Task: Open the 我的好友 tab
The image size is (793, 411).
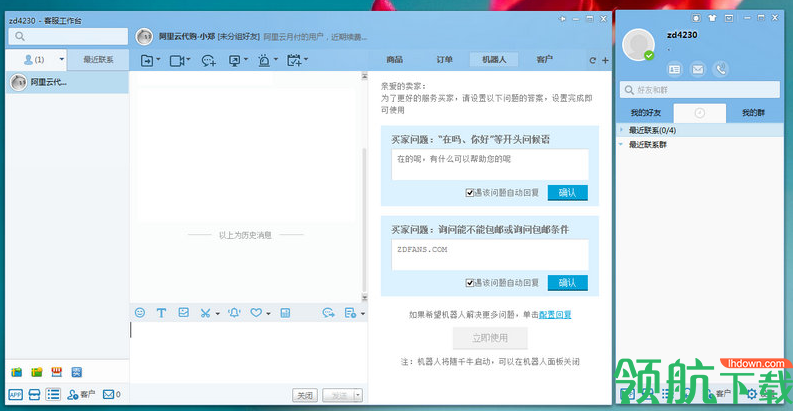Action: click(x=645, y=113)
